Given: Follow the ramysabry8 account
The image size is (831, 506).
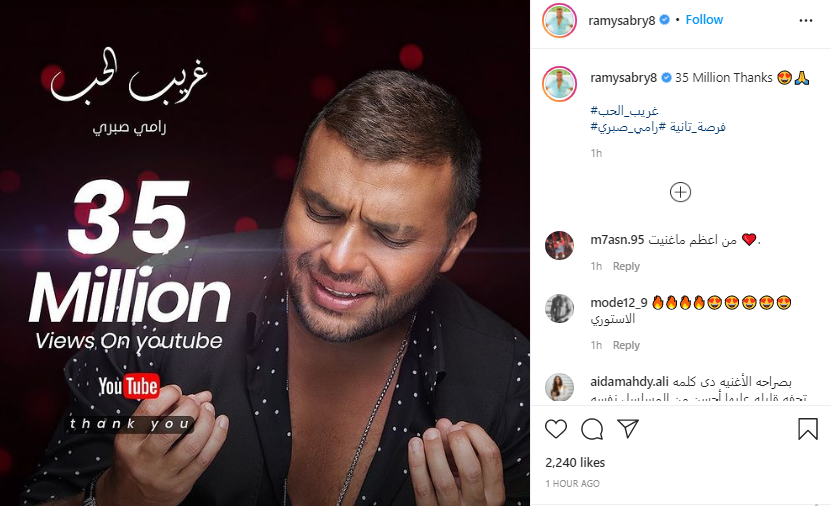Looking at the screenshot, I should point(704,20).
